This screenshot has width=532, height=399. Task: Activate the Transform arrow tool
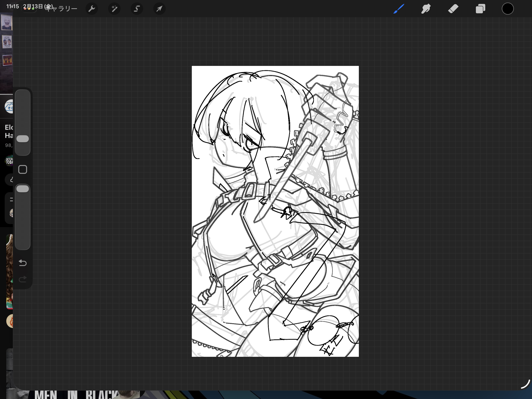point(159,9)
